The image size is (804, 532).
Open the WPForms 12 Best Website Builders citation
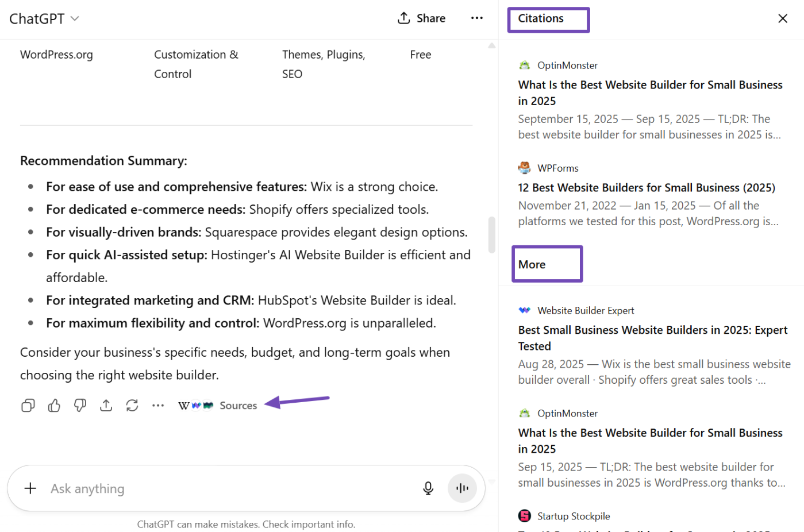tap(646, 188)
